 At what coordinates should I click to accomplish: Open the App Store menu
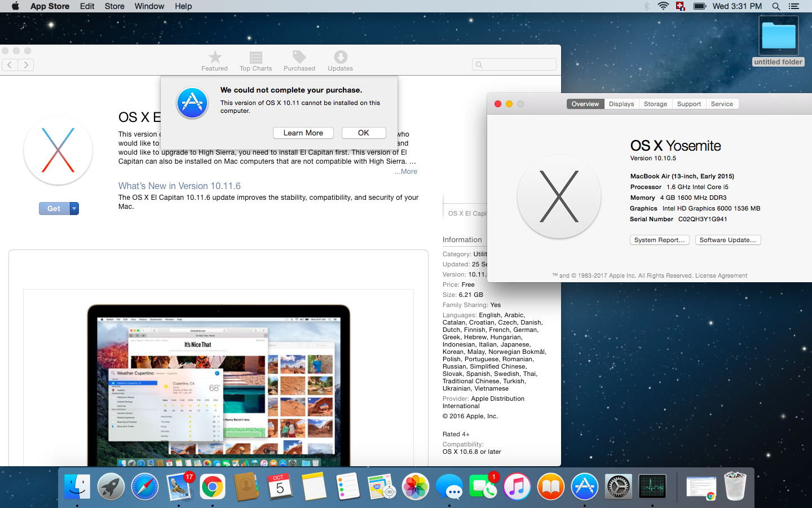click(x=50, y=6)
